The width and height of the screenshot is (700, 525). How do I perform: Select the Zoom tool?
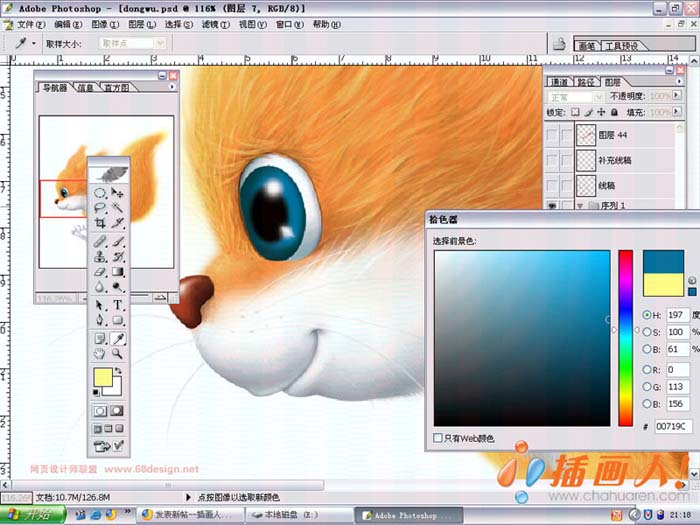(117, 354)
